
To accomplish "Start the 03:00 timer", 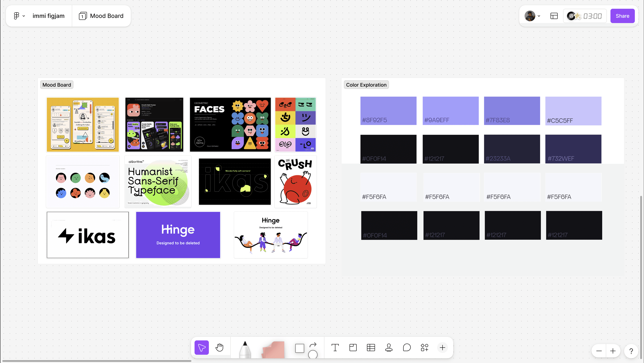I will tap(592, 16).
